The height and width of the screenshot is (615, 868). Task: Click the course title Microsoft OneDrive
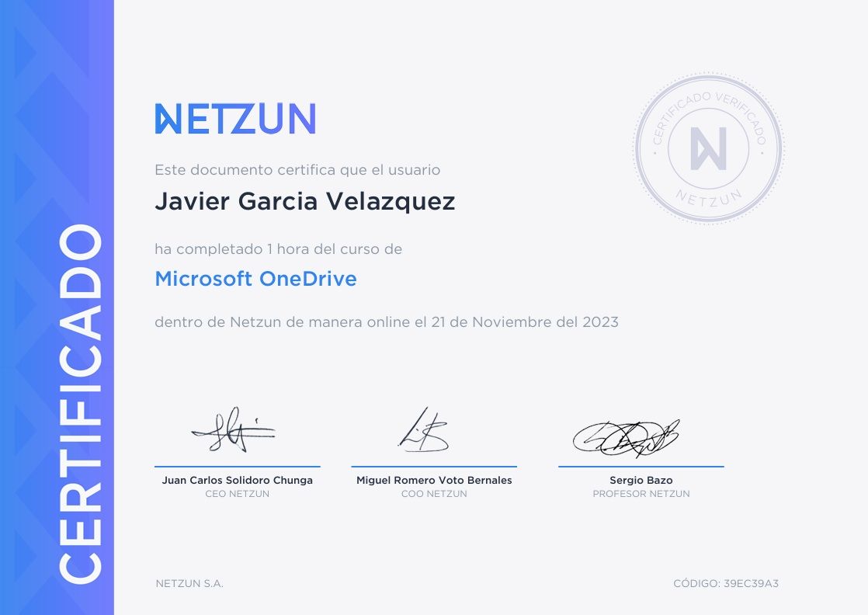pyautogui.click(x=255, y=279)
